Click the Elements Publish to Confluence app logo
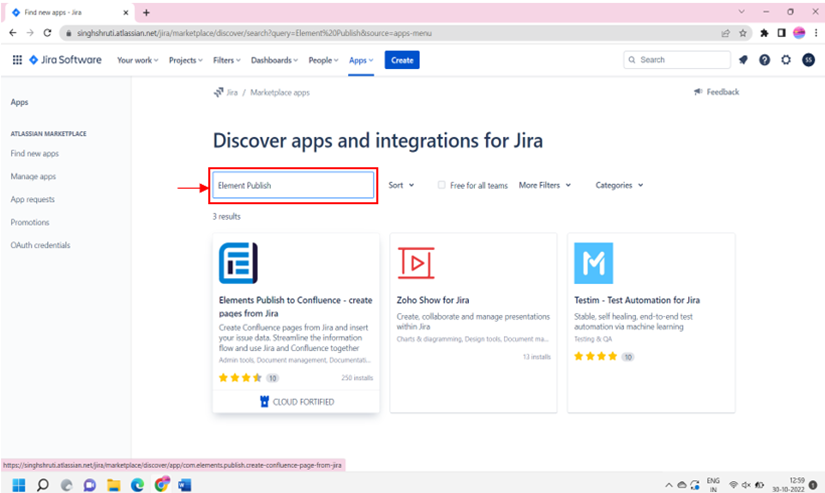825x493 pixels. point(238,263)
